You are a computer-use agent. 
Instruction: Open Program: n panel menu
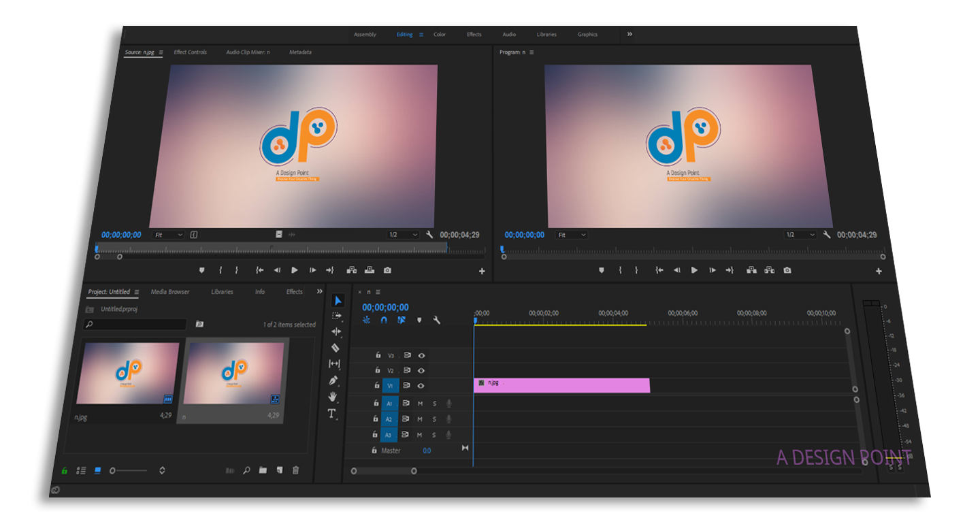[532, 52]
